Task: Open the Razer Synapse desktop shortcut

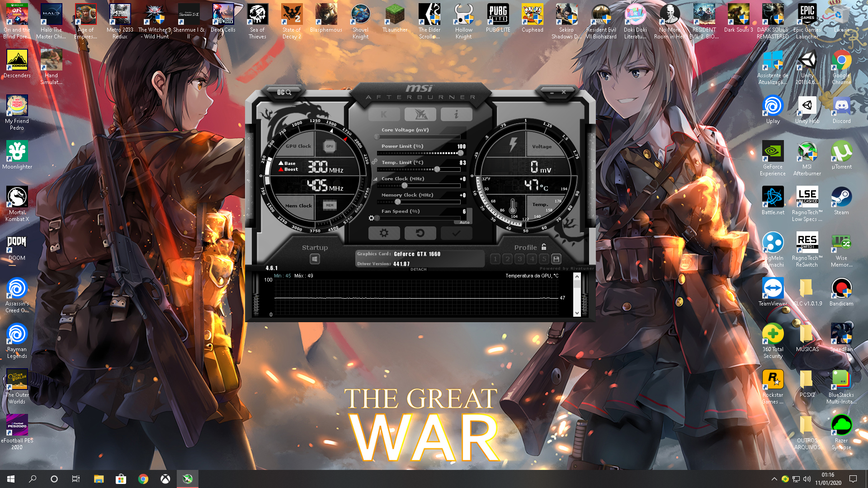Action: (842, 432)
